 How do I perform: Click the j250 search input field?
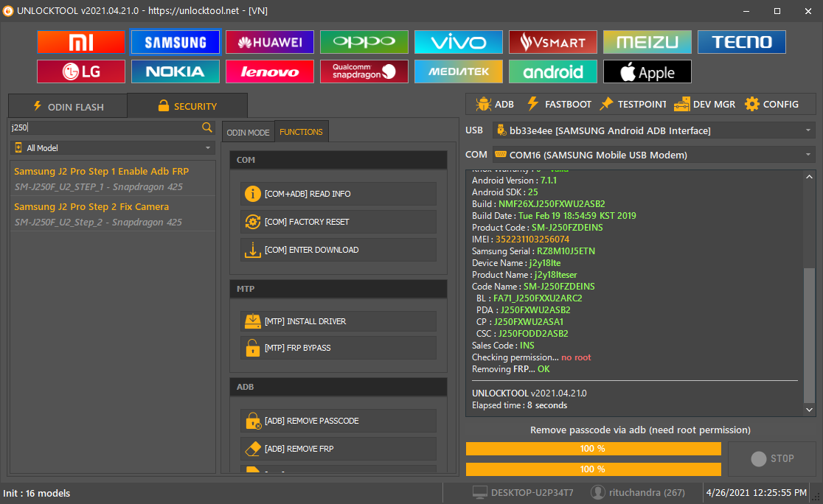(x=105, y=127)
